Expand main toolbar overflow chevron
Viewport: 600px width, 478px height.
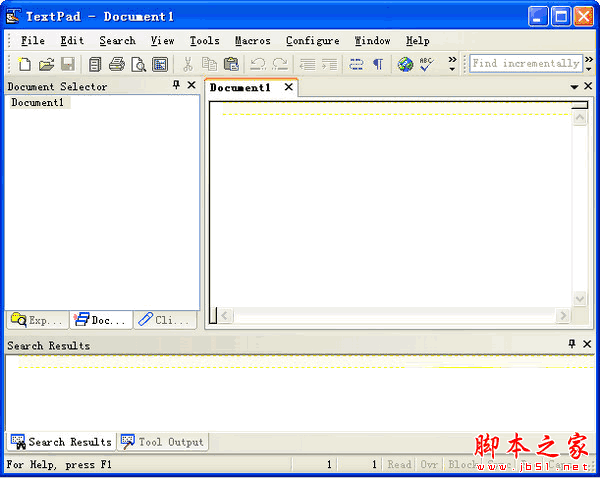[x=452, y=64]
